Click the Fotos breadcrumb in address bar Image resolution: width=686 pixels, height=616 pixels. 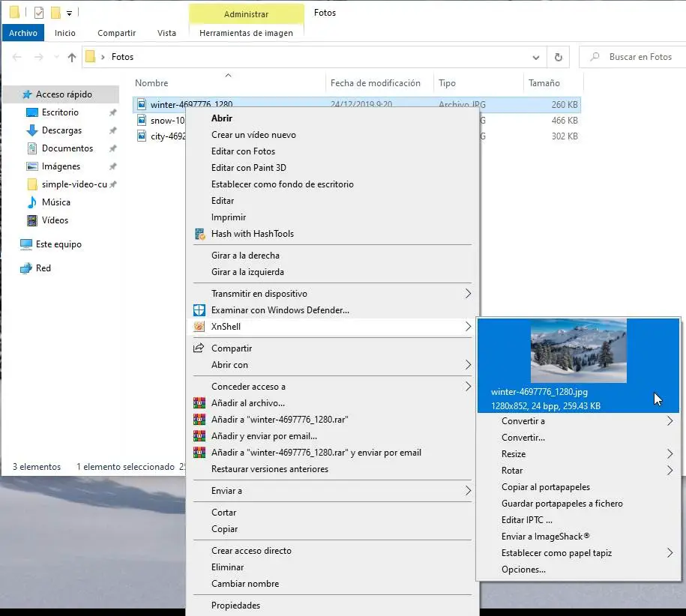[x=122, y=57]
